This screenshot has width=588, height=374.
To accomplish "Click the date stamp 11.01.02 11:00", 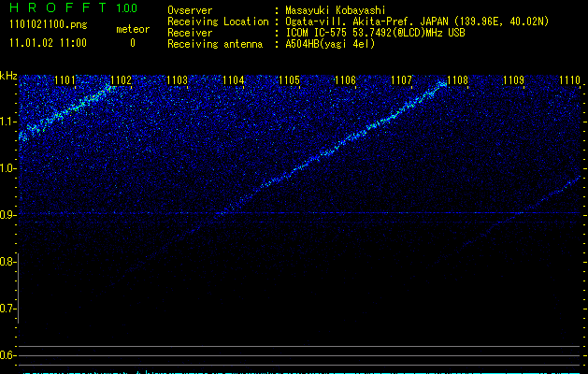I will coord(48,43).
